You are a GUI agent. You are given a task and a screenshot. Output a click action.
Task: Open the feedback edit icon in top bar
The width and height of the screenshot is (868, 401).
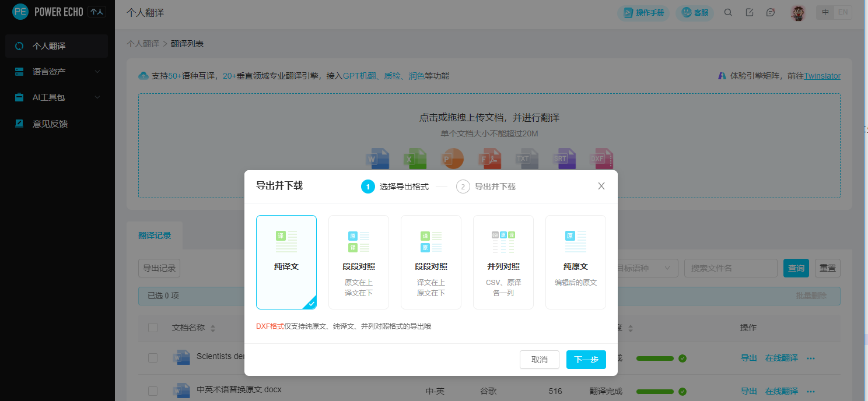750,12
